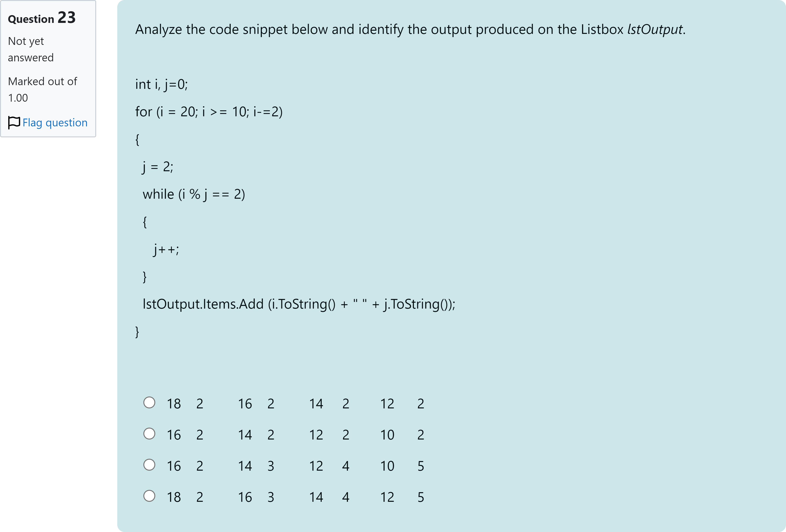Click the Question 23 heading

coord(42,18)
